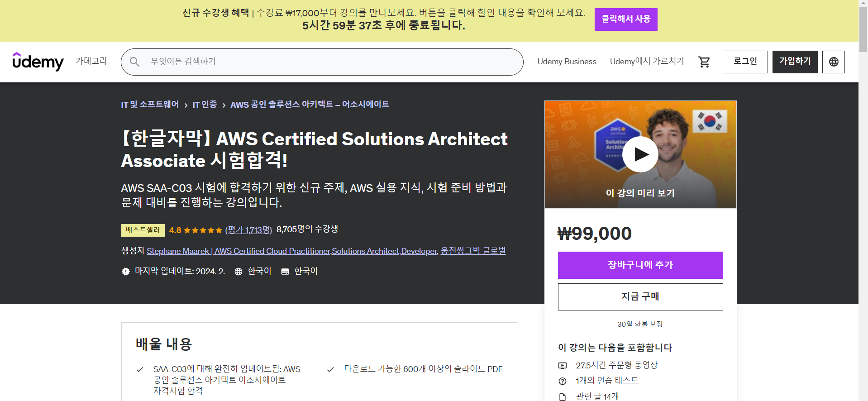The width and height of the screenshot is (868, 401).
Task: Click the 4.8 rating number
Action: click(x=175, y=230)
